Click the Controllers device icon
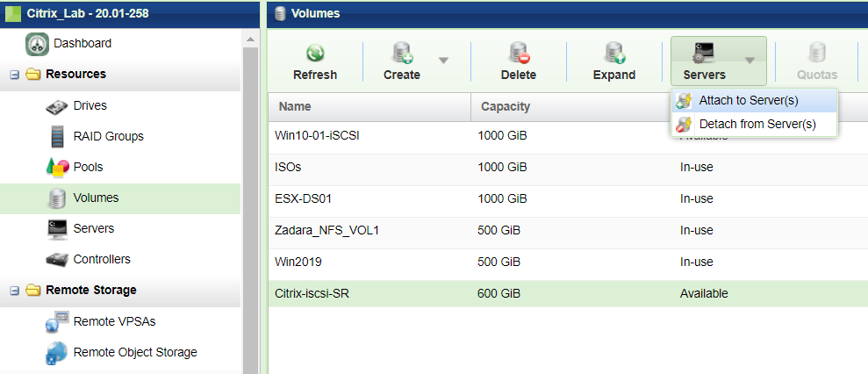The width and height of the screenshot is (868, 374). pyautogui.click(x=56, y=259)
